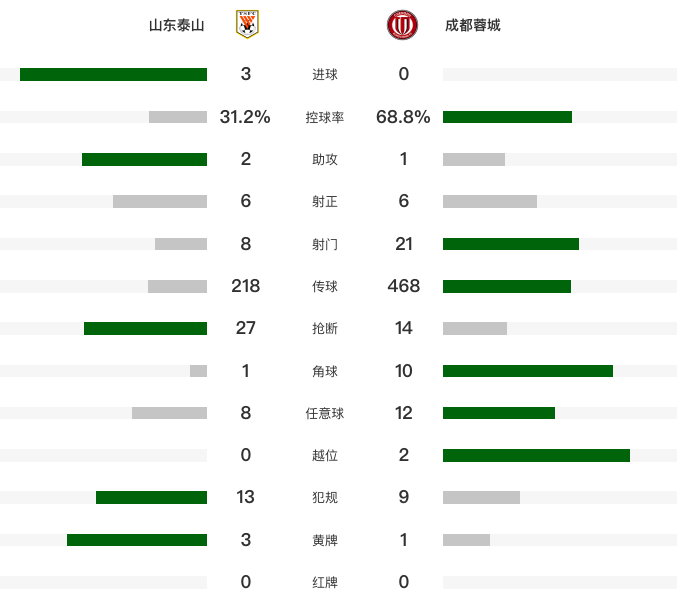
Task: Click Shandong's green 13 fouls bar
Action: coord(151,497)
